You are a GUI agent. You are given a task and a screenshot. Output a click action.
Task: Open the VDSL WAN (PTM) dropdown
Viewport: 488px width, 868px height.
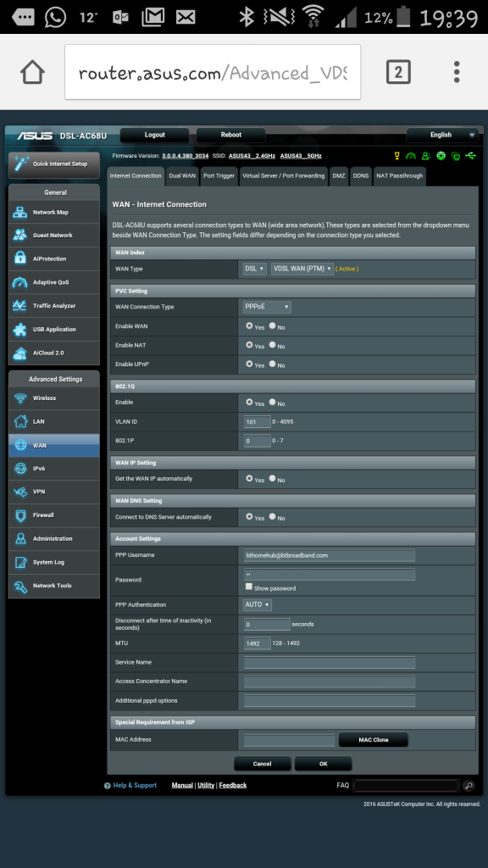click(302, 269)
